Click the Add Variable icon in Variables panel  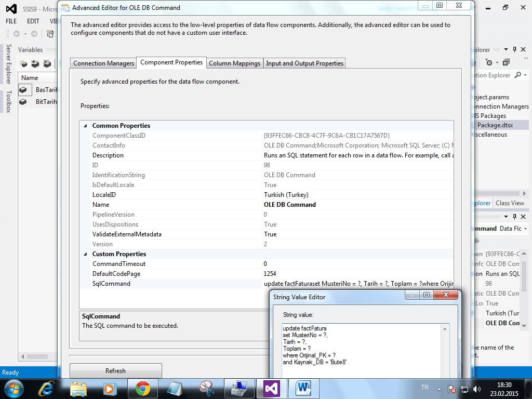pyautogui.click(x=23, y=63)
